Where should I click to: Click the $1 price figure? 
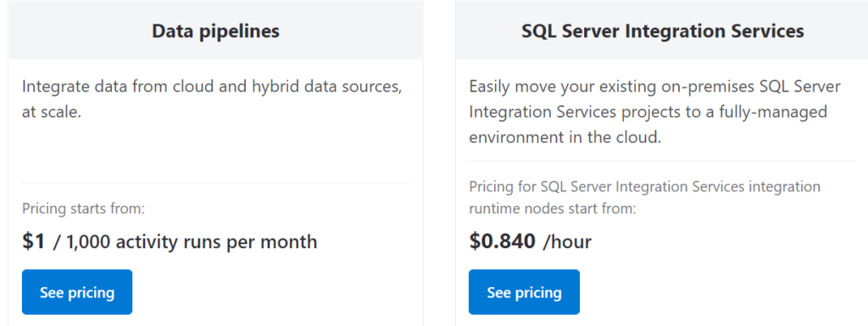pyautogui.click(x=34, y=242)
